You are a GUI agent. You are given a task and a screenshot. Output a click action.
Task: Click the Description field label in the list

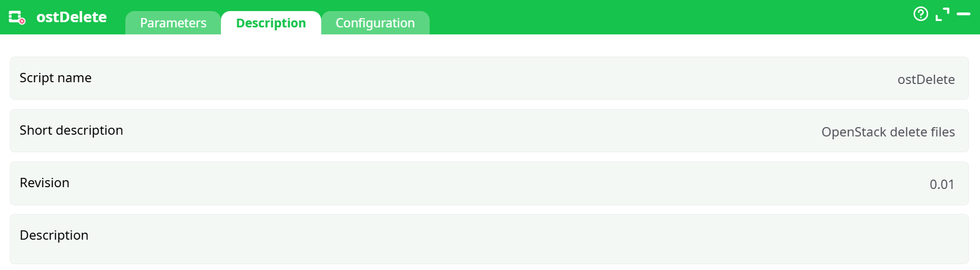54,236
